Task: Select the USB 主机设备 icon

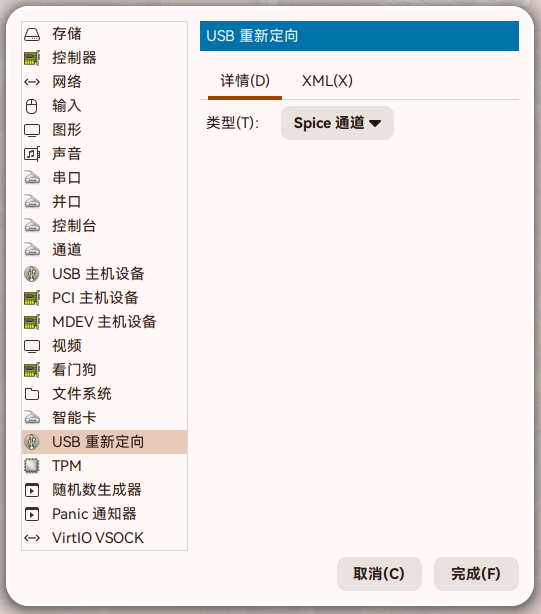Action: pos(32,274)
